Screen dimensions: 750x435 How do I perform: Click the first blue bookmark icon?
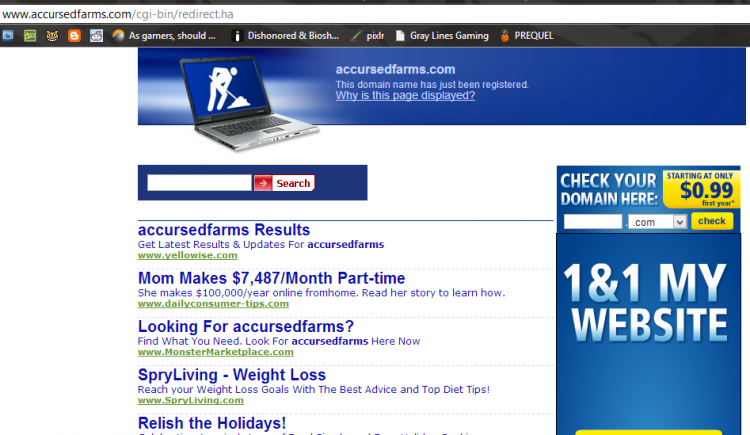[x=8, y=36]
